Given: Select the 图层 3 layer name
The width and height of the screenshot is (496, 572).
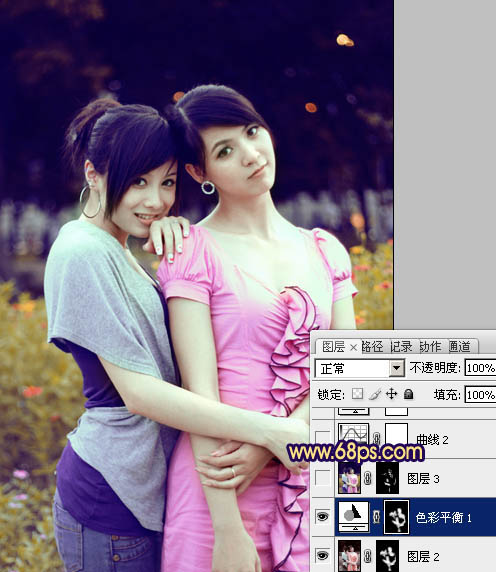Looking at the screenshot, I should tap(423, 478).
